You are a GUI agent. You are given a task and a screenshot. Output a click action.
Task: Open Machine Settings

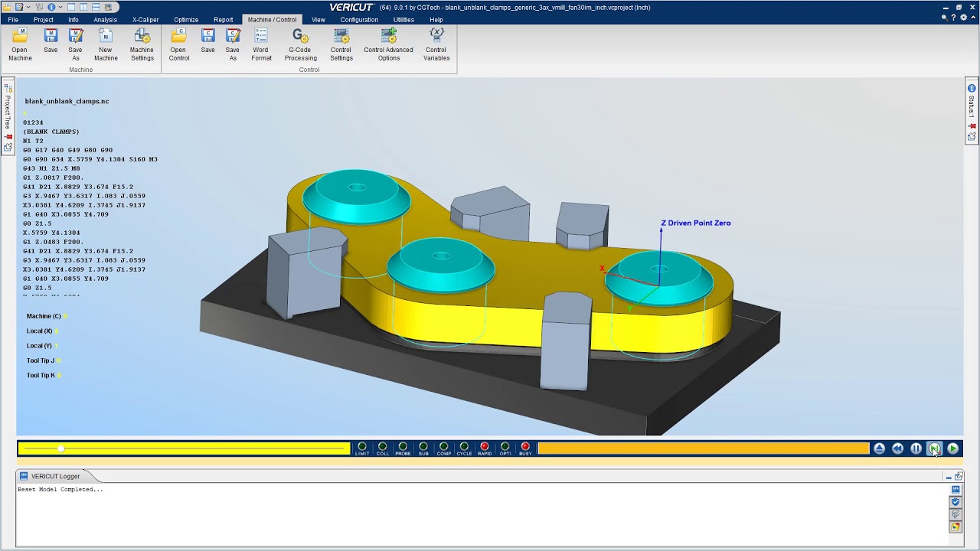pos(142,44)
